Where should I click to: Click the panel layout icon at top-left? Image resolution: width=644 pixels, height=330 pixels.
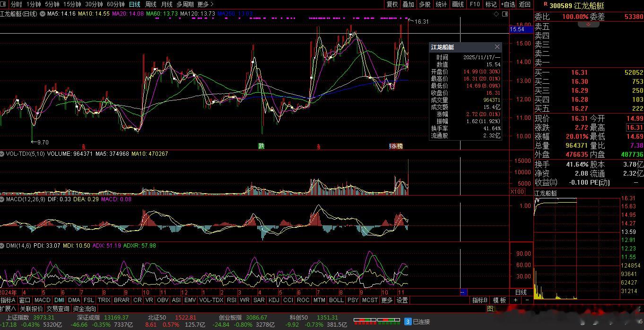coord(4,4)
